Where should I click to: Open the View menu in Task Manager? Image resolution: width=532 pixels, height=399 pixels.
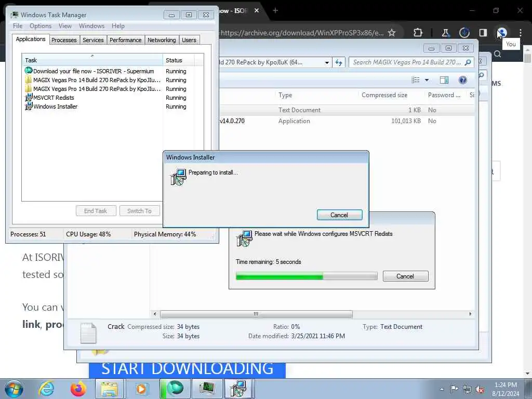click(65, 26)
